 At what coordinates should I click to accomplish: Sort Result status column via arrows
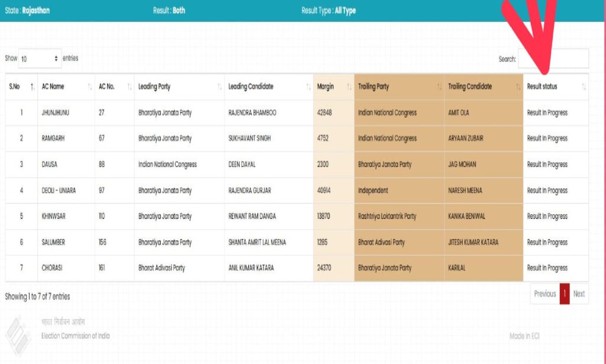tap(584, 87)
